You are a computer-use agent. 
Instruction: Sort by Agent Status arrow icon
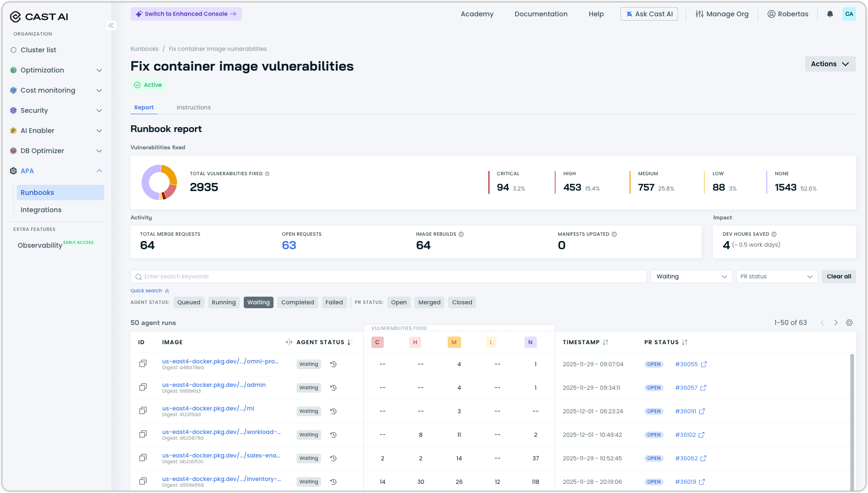(349, 342)
